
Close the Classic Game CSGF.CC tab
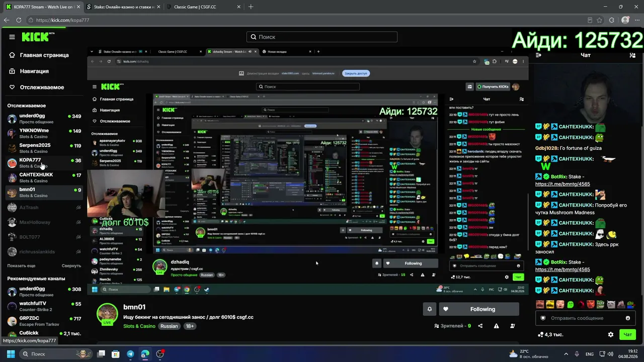pos(238,7)
